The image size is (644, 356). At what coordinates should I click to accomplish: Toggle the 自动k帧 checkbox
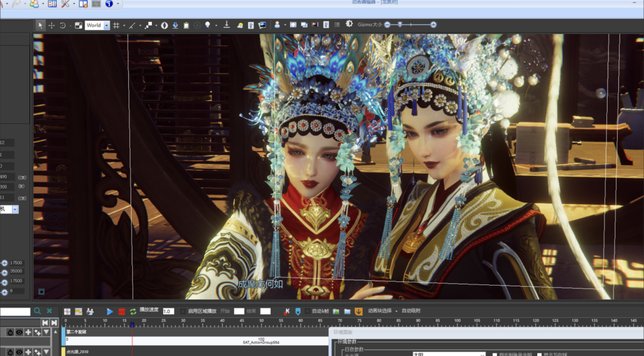(308, 311)
